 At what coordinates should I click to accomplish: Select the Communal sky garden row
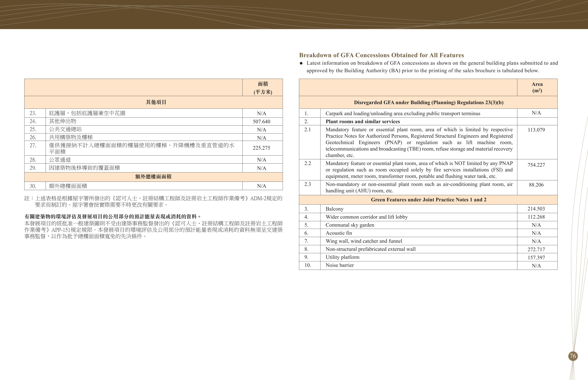(428, 225)
